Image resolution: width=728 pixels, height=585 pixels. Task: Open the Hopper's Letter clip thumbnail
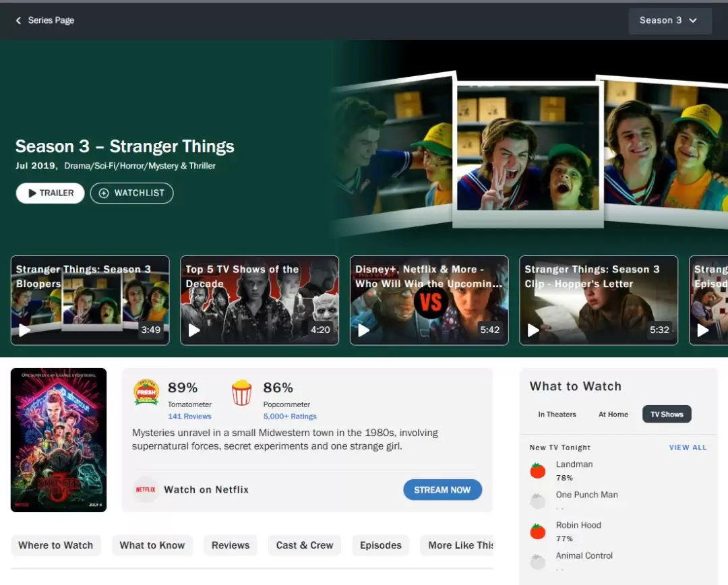(x=598, y=301)
